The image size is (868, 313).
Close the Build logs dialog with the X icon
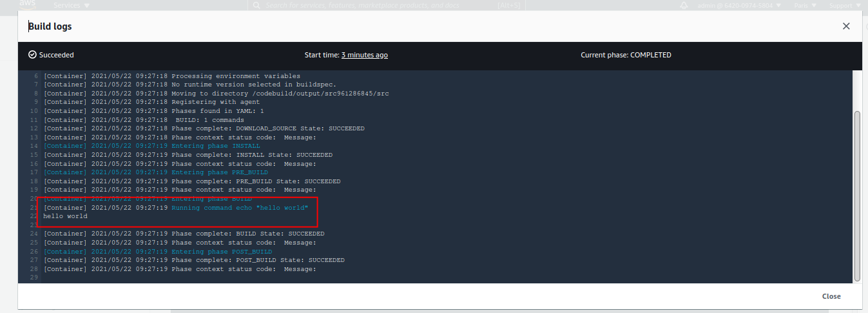[846, 26]
